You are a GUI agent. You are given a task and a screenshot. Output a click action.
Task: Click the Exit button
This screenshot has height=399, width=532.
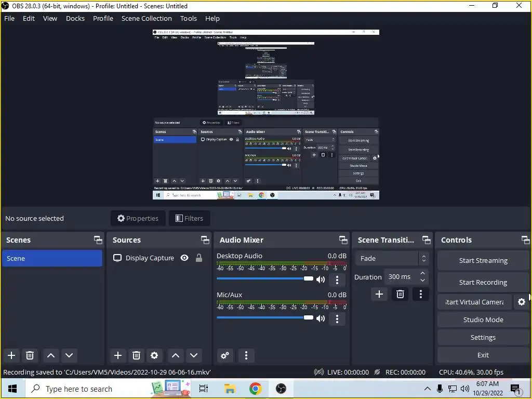483,355
